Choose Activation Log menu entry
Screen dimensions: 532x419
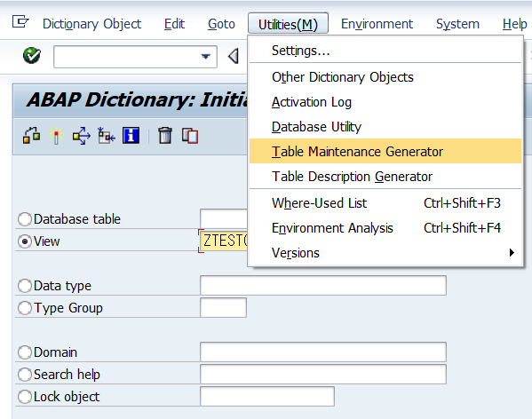(385, 102)
